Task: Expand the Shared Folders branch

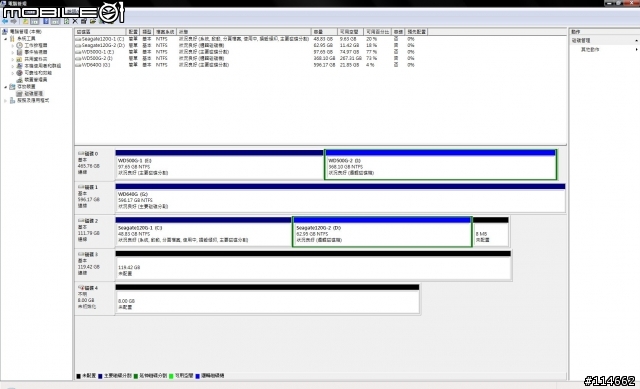Action: (12, 60)
